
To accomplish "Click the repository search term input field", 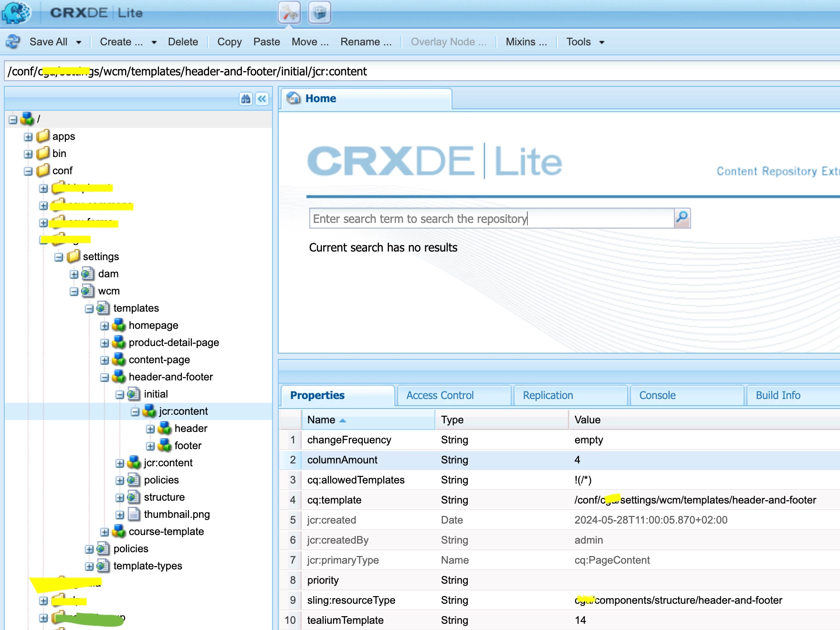I will click(x=492, y=219).
